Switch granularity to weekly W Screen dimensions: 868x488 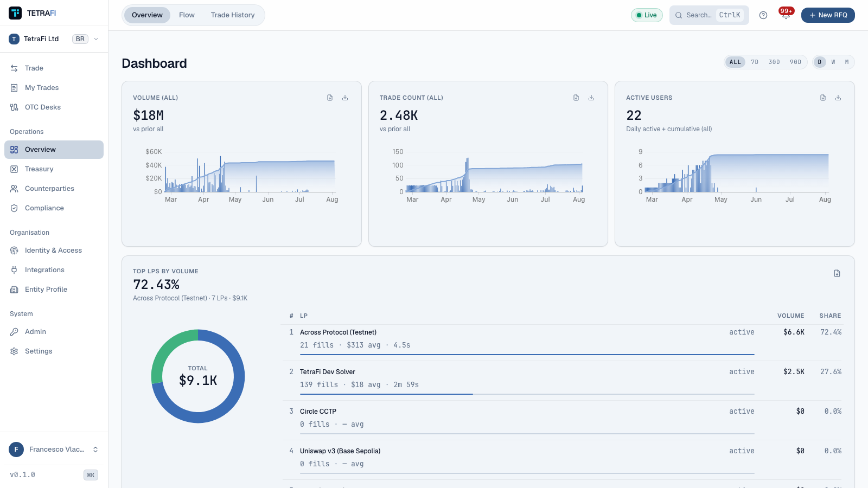(833, 62)
